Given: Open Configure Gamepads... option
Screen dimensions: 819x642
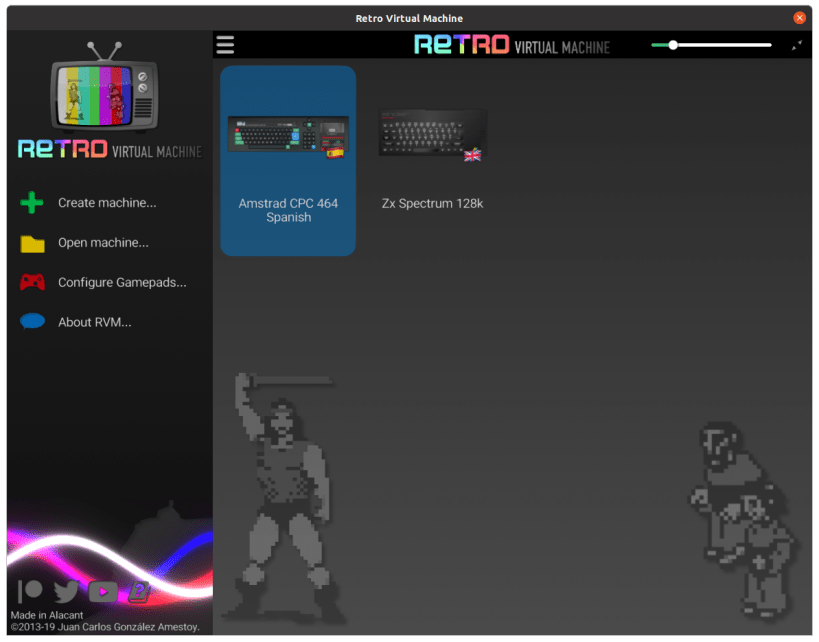Looking at the screenshot, I should coord(122,283).
